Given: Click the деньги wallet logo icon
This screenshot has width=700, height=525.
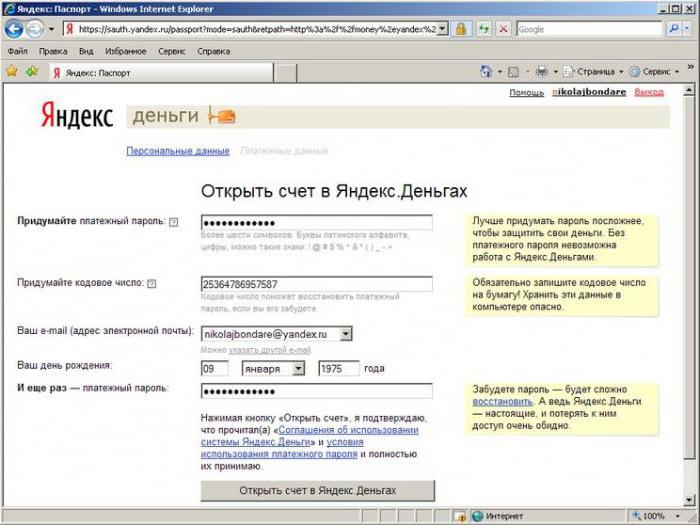Looking at the screenshot, I should point(222,116).
